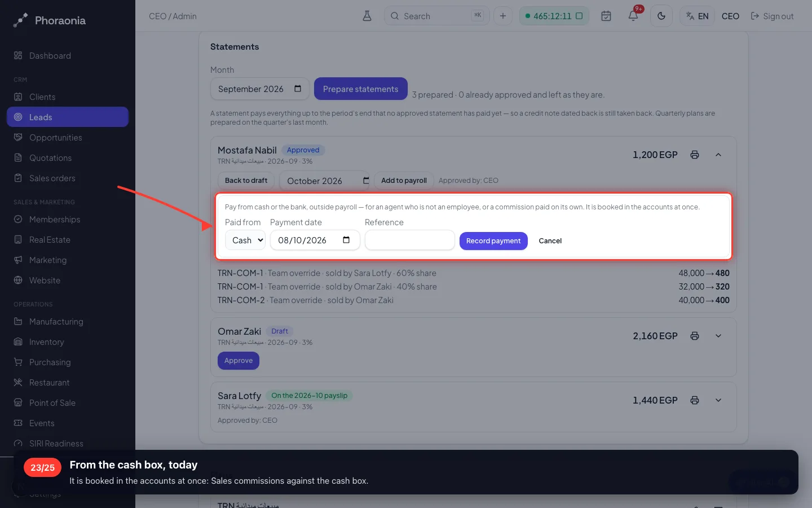Expand Omar Zaki's statement card
Screen dimensions: 812x508
718,336
